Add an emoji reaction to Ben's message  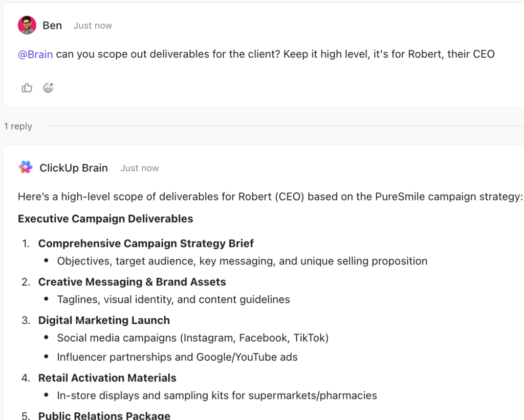click(48, 87)
